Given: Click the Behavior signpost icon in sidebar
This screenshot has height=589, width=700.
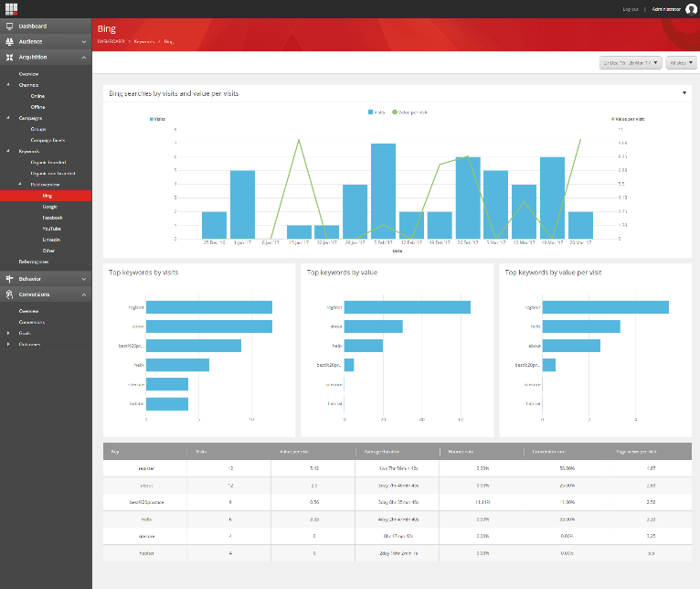Looking at the screenshot, I should [x=9, y=279].
